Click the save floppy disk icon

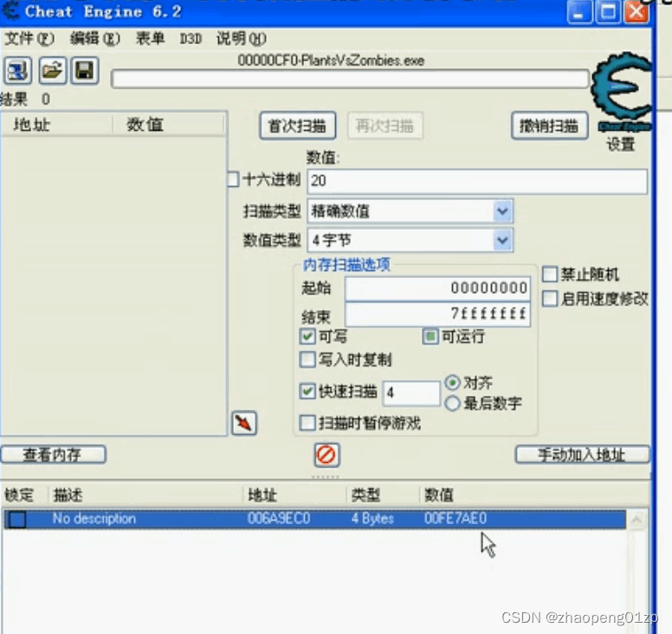[x=85, y=71]
